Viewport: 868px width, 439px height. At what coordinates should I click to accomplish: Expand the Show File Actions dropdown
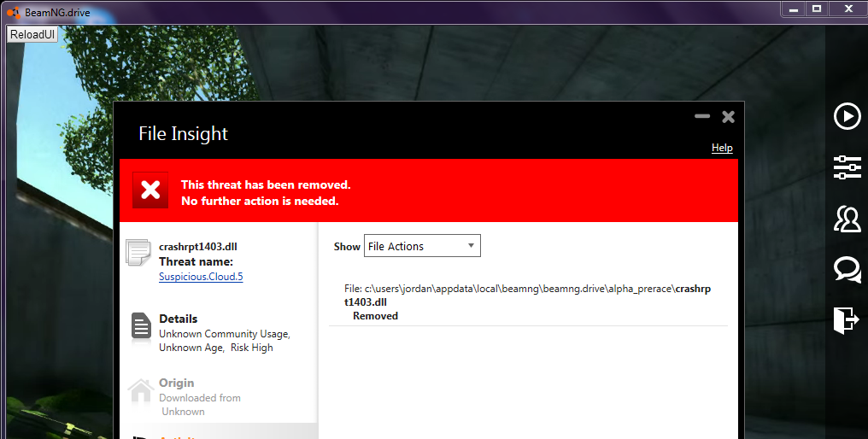coord(422,246)
